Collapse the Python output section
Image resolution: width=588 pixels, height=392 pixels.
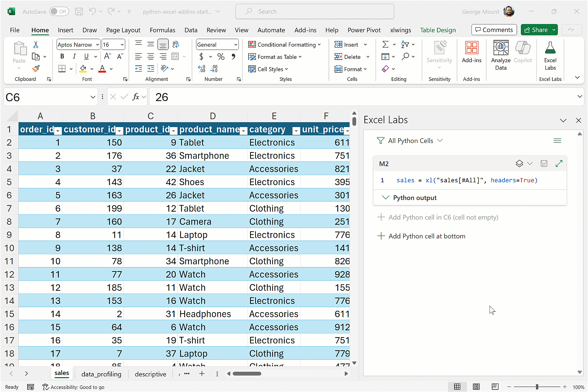click(x=385, y=198)
